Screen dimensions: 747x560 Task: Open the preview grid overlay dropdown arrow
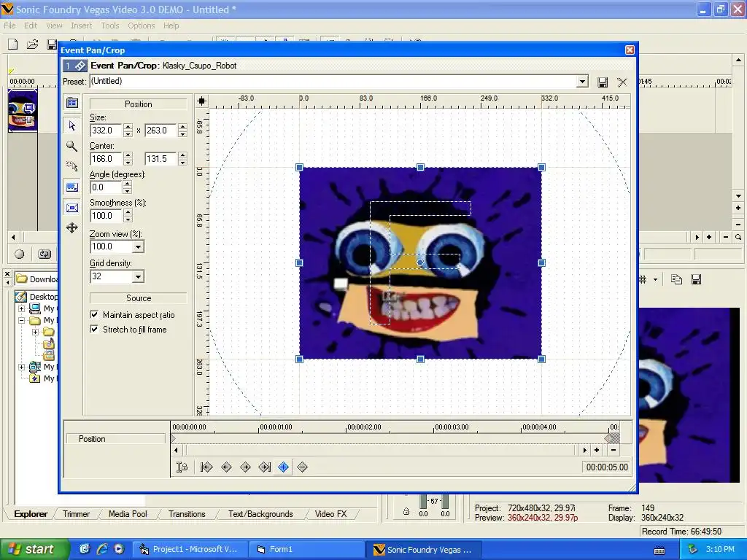656,279
